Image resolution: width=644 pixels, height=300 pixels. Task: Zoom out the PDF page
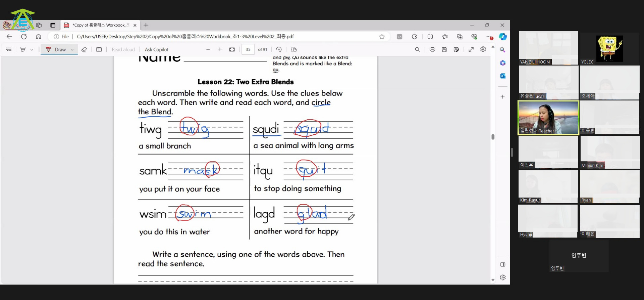coord(208,49)
